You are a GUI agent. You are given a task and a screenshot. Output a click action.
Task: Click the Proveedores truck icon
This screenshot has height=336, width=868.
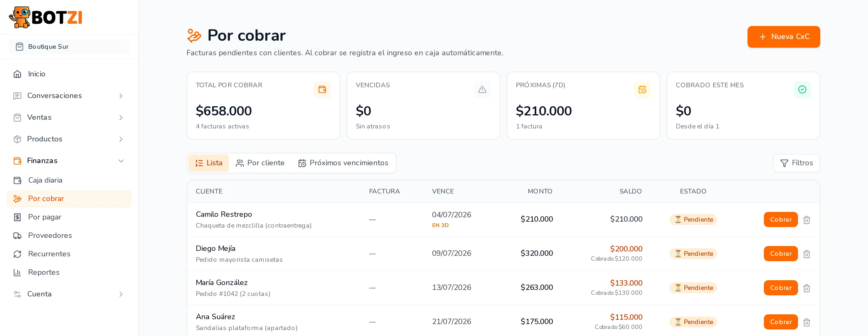[x=17, y=236]
